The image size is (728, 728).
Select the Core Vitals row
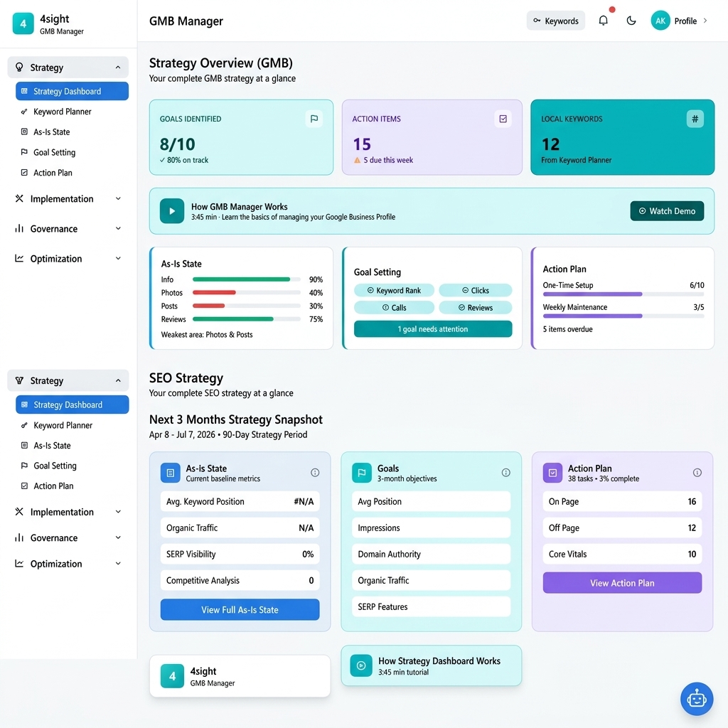pos(622,554)
